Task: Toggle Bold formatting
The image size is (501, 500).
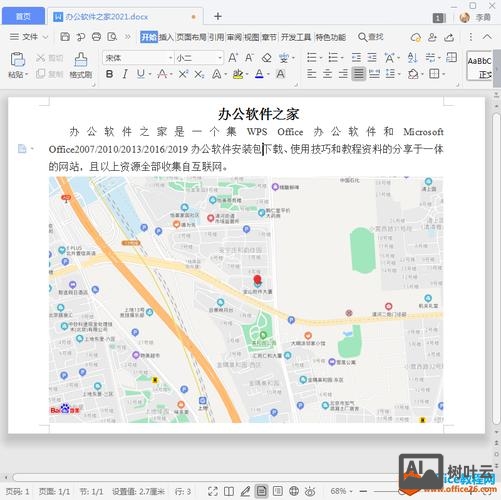Action: click(x=109, y=74)
